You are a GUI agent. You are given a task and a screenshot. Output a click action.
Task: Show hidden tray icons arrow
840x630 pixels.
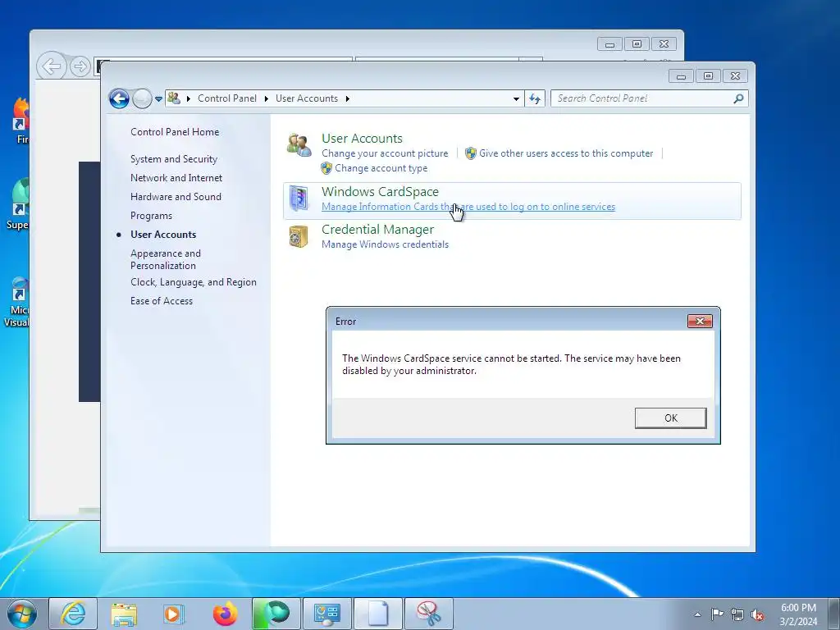pyautogui.click(x=697, y=614)
